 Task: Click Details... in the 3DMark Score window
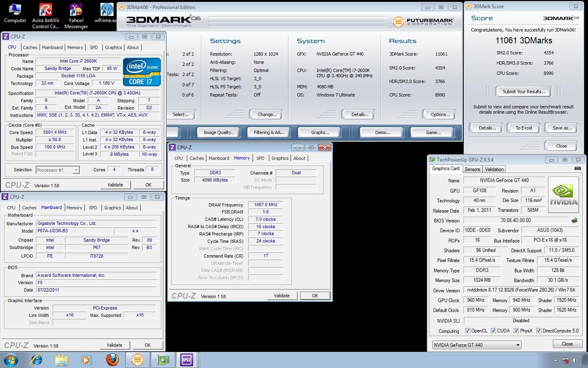tap(487, 128)
